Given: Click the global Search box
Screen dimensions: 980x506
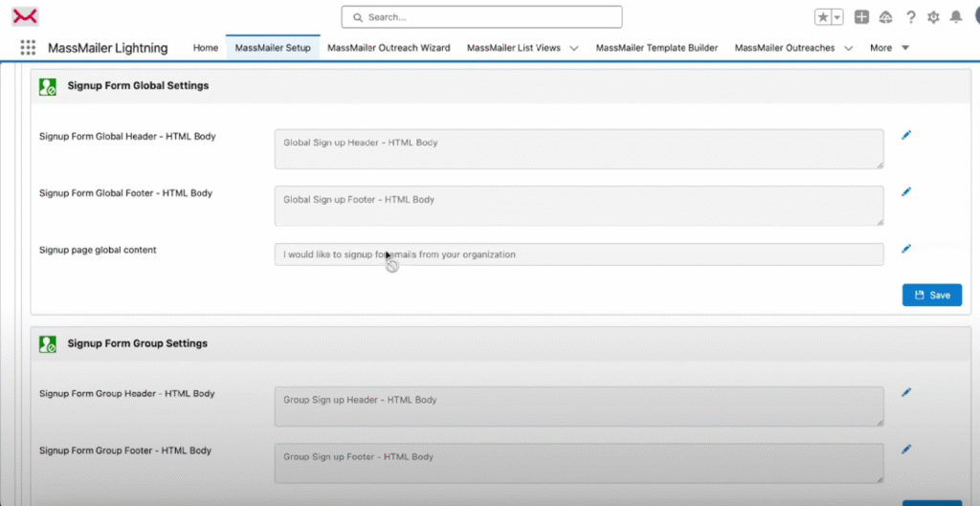Looking at the screenshot, I should pyautogui.click(x=481, y=17).
